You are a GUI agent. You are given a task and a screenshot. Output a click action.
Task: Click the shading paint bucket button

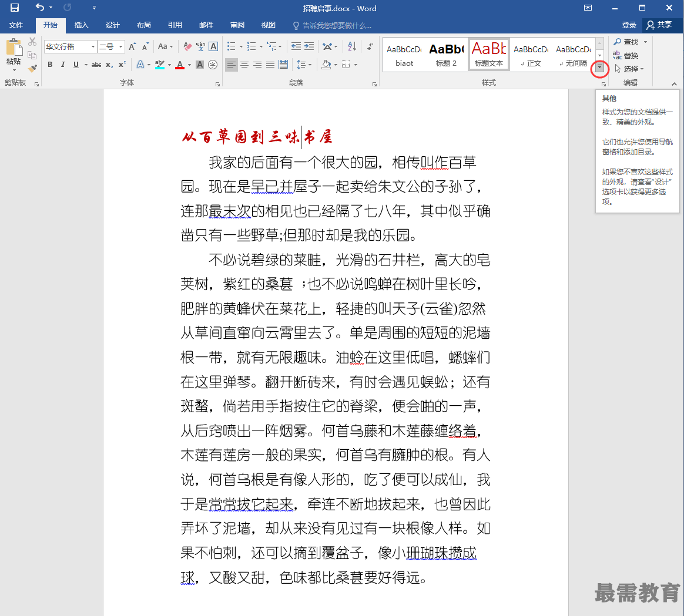(326, 65)
